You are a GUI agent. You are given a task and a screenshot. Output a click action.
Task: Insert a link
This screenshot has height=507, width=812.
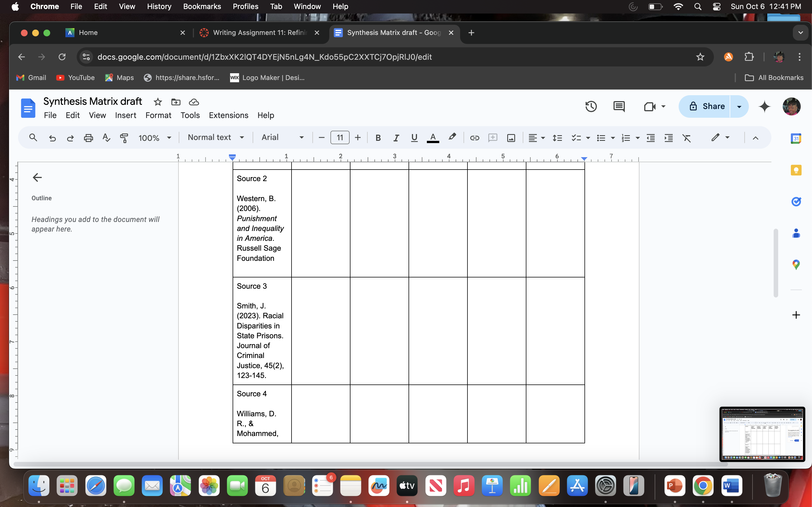474,137
